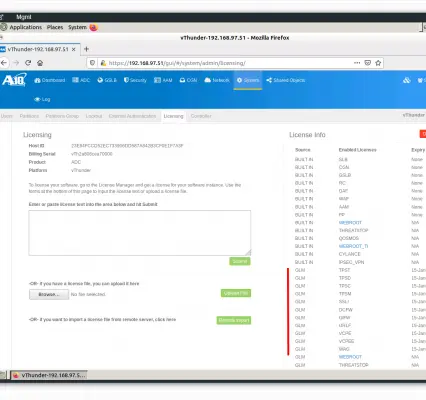Go back using the browser back arrow

coord(4,63)
